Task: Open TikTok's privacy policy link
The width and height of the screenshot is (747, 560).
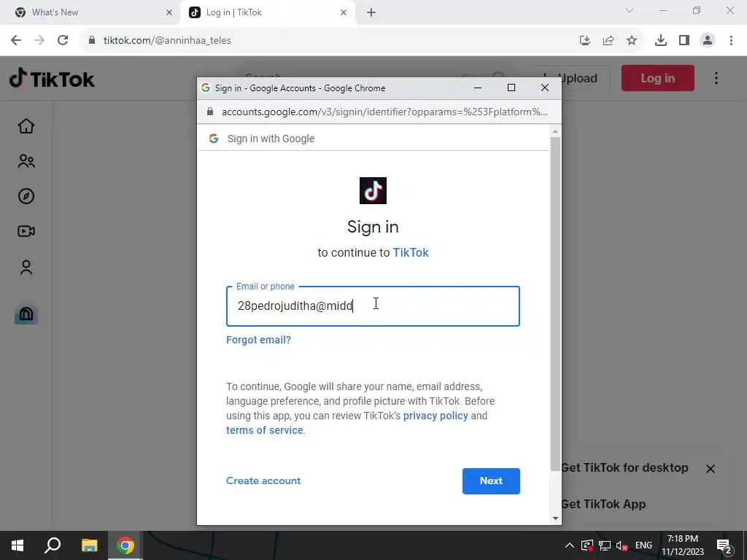Action: coord(436,416)
